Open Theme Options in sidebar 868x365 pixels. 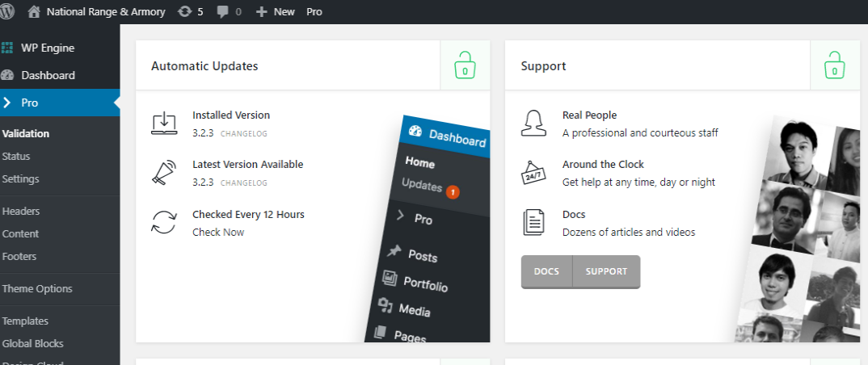[x=37, y=288]
